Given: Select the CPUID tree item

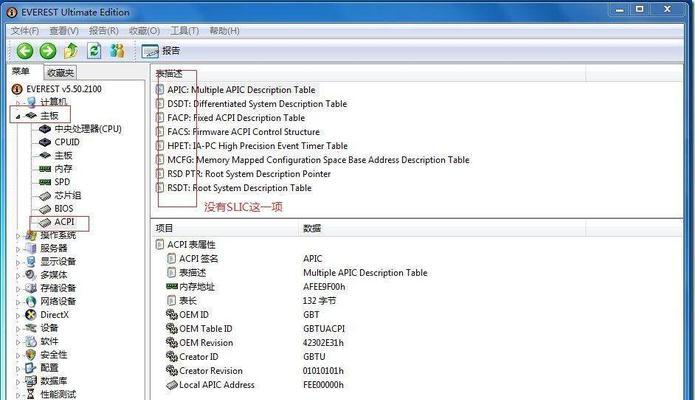Looking at the screenshot, I should pyautogui.click(x=67, y=142).
